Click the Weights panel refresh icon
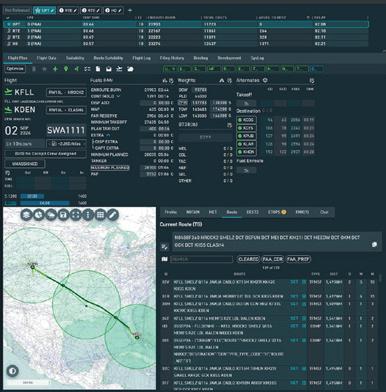Screen dimensions: 386x392 pos(230,81)
